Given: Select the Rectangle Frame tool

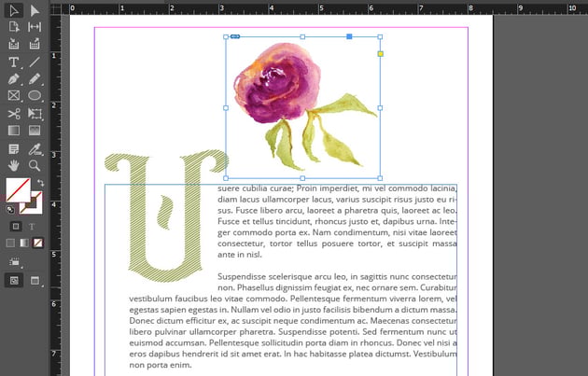Looking at the screenshot, I should click(14, 95).
